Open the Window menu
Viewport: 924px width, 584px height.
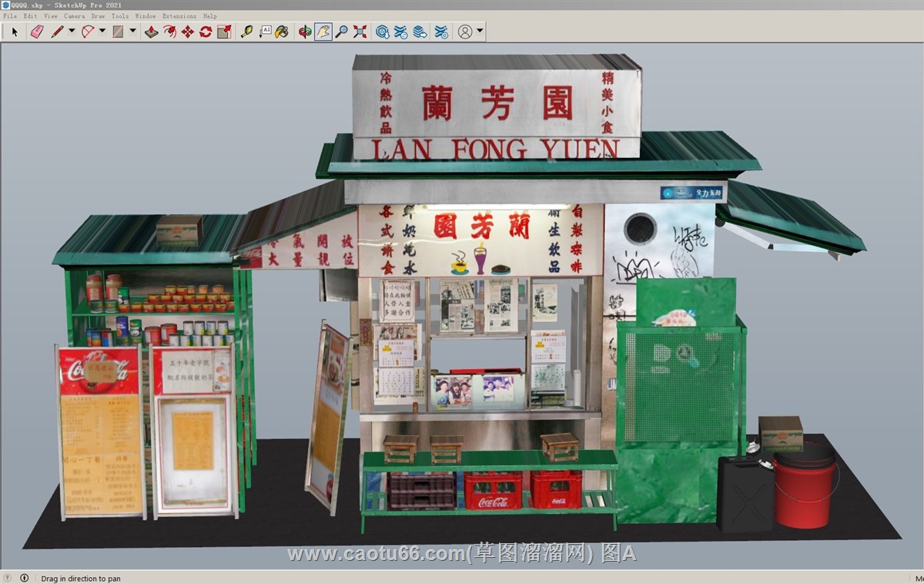[x=146, y=15]
